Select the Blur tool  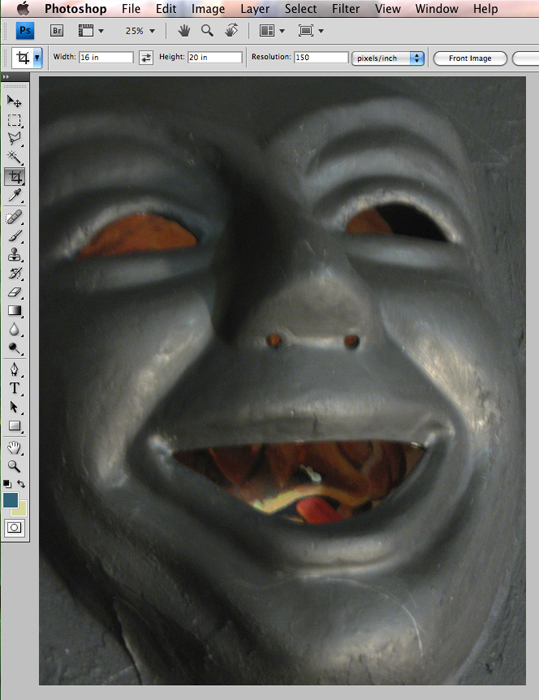click(14, 329)
